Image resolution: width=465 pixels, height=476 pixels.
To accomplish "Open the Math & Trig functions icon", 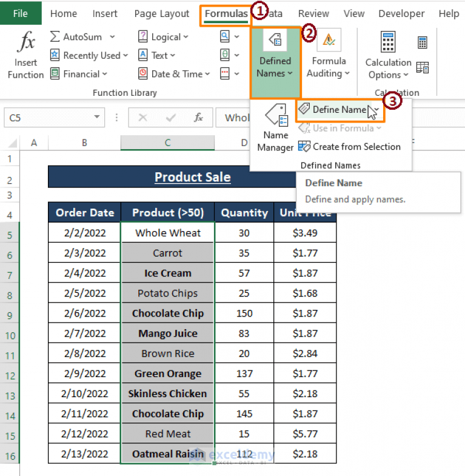I will coord(224,55).
